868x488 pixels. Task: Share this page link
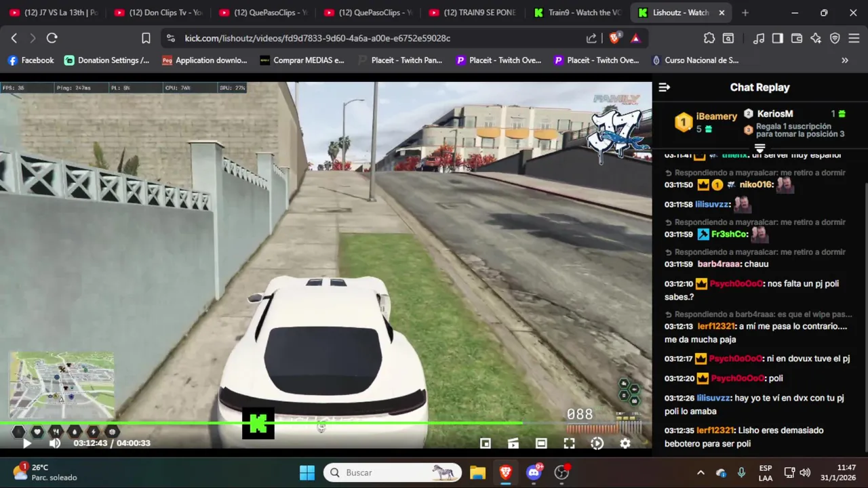(591, 39)
